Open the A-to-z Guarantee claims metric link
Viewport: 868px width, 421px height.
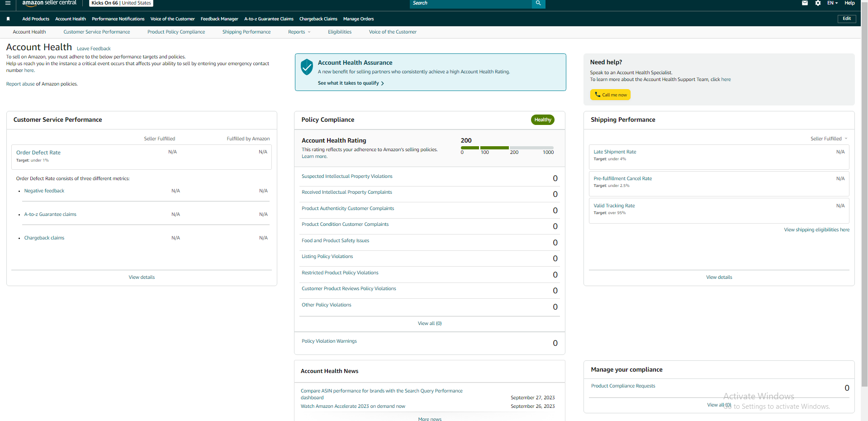(50, 215)
